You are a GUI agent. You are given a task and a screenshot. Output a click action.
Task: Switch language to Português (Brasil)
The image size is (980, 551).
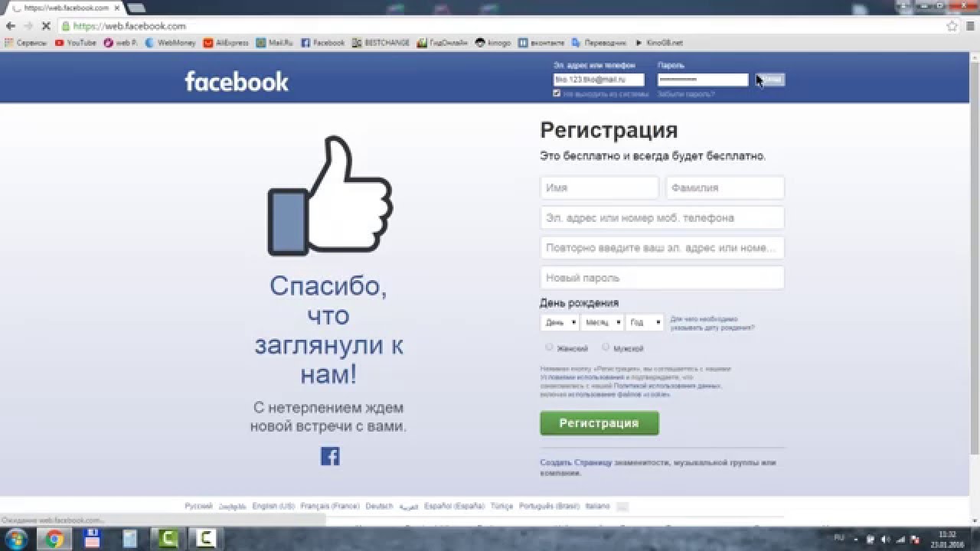pos(549,507)
